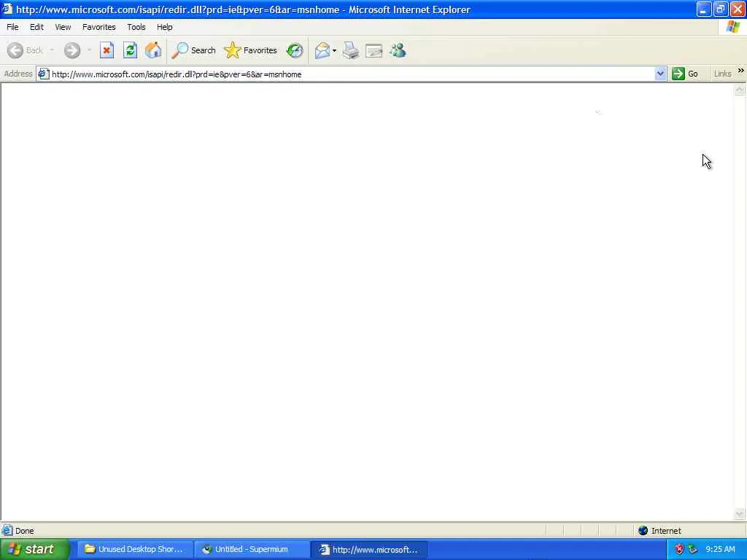The height and width of the screenshot is (560, 747).
Task: Click the IE icon in the title bar
Action: pos(7,9)
